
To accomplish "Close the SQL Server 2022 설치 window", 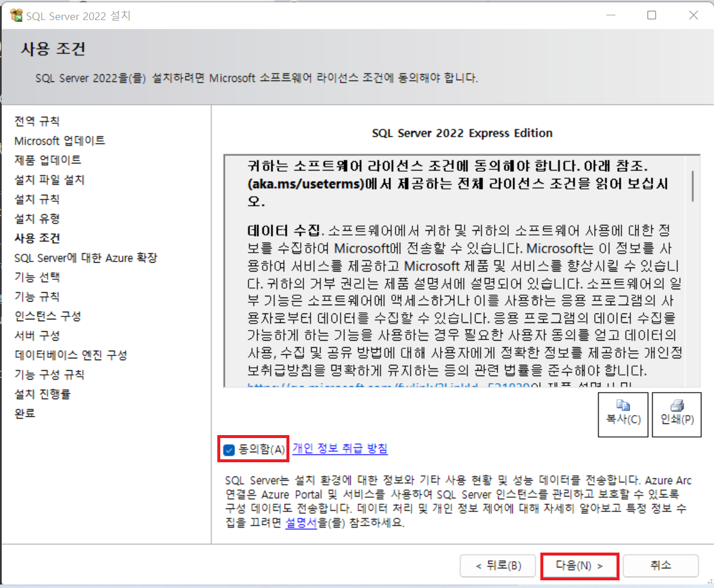I will click(x=694, y=15).
